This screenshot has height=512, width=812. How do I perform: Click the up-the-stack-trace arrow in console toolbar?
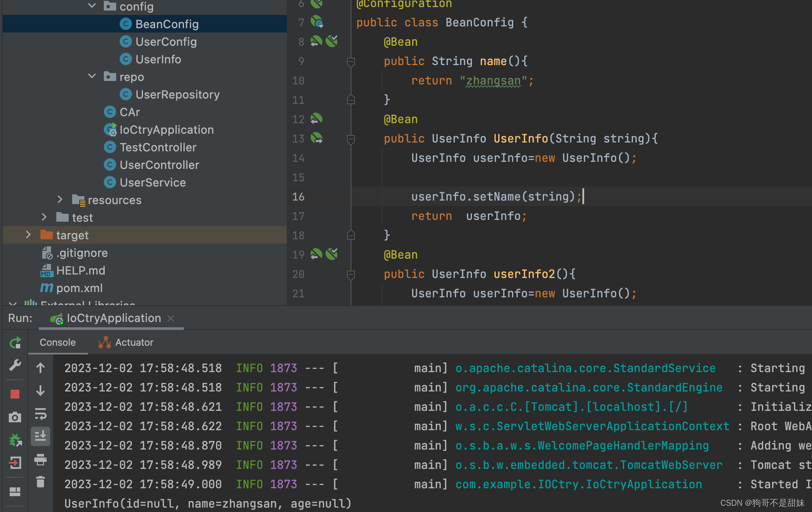tap(40, 368)
